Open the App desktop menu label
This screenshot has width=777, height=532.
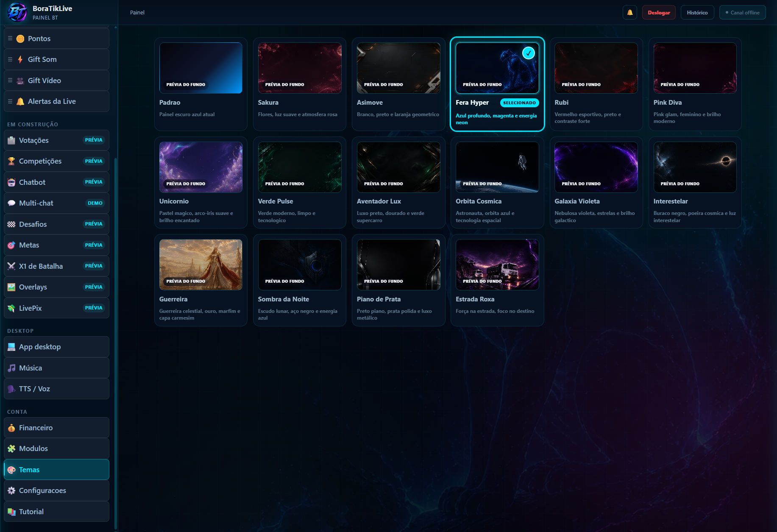(40, 347)
